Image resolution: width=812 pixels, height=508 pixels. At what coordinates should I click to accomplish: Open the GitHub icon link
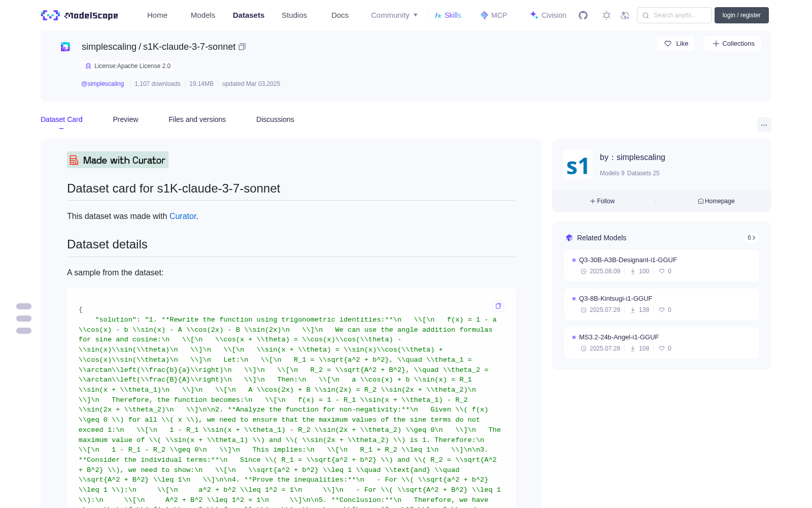point(583,15)
